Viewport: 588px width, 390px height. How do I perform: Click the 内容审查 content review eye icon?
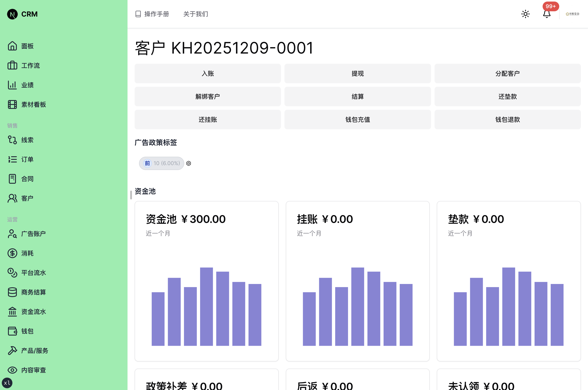12,370
